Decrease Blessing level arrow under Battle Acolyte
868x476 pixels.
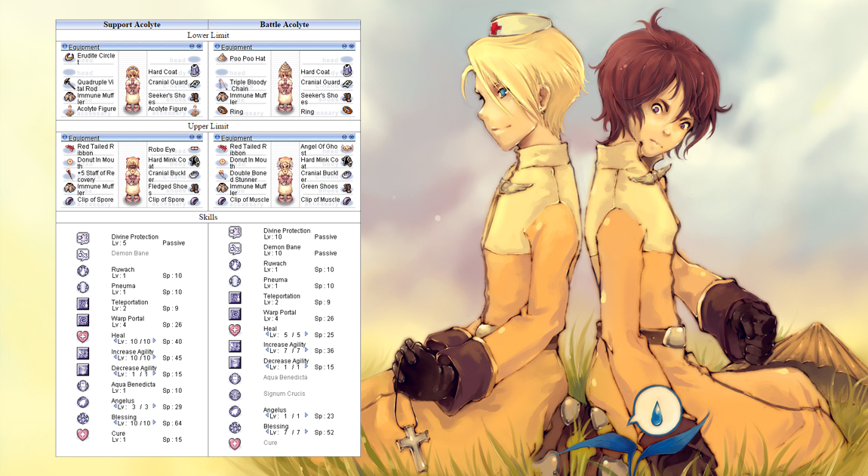(x=267, y=431)
